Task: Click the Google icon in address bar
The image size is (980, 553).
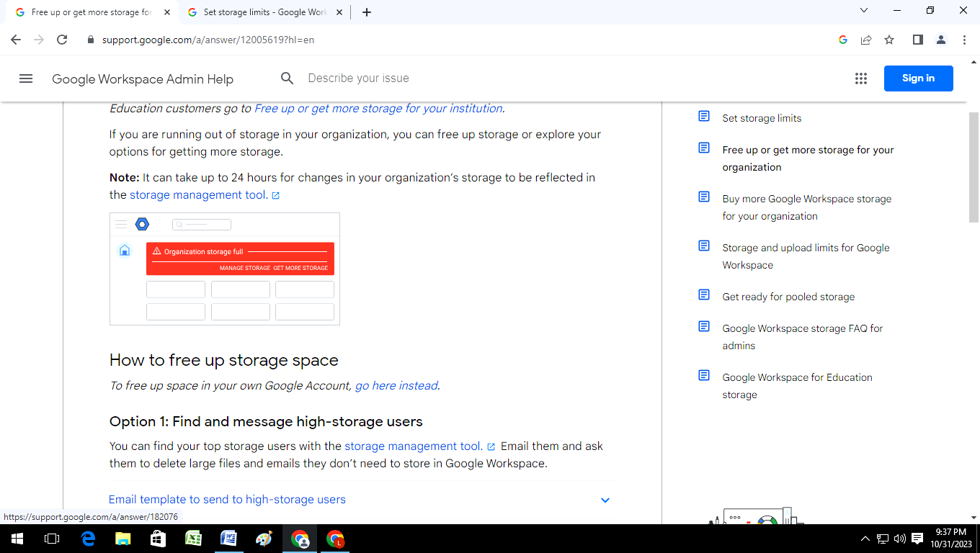Action: (843, 40)
